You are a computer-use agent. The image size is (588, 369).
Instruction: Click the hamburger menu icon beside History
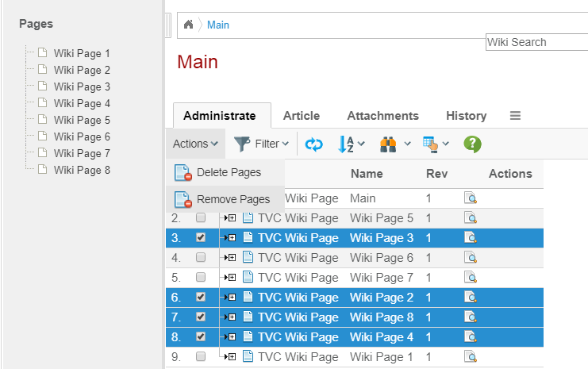[x=515, y=116]
